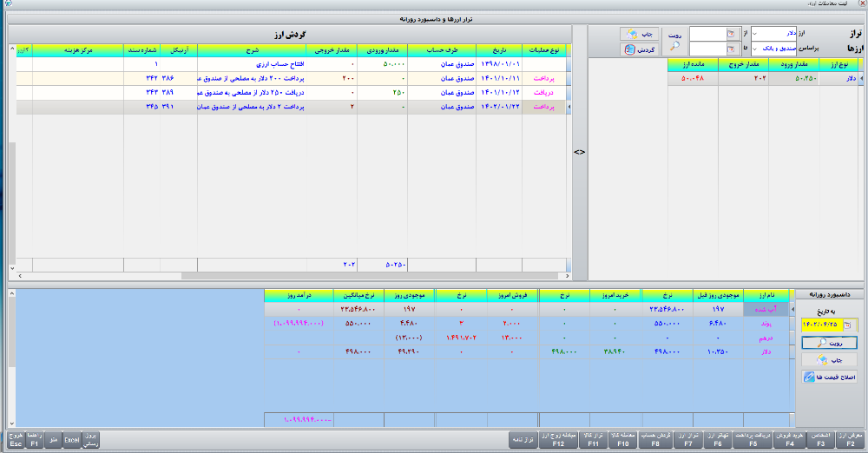The width and height of the screenshot is (868, 453).
Task: Select the دریافت row dated 1401/10/12
Action: (x=291, y=93)
